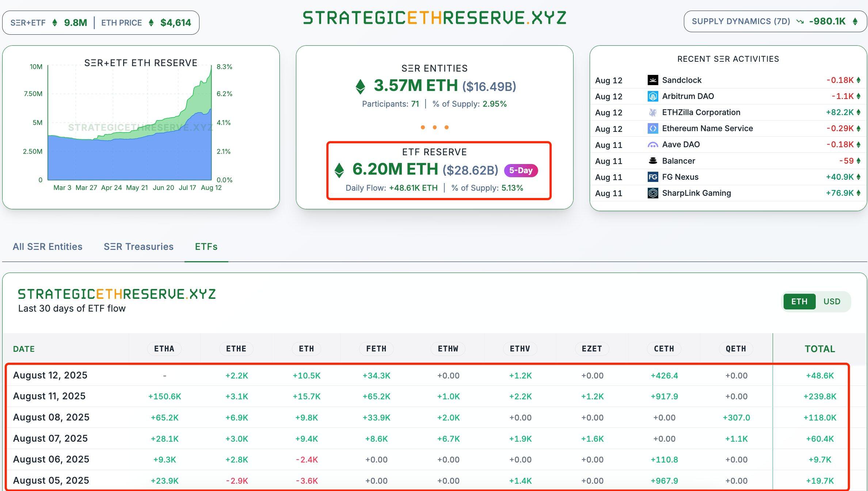Viewport: 868px width, 491px height.
Task: Toggle the 5-Day badge on ETF Reserve
Action: (x=521, y=170)
